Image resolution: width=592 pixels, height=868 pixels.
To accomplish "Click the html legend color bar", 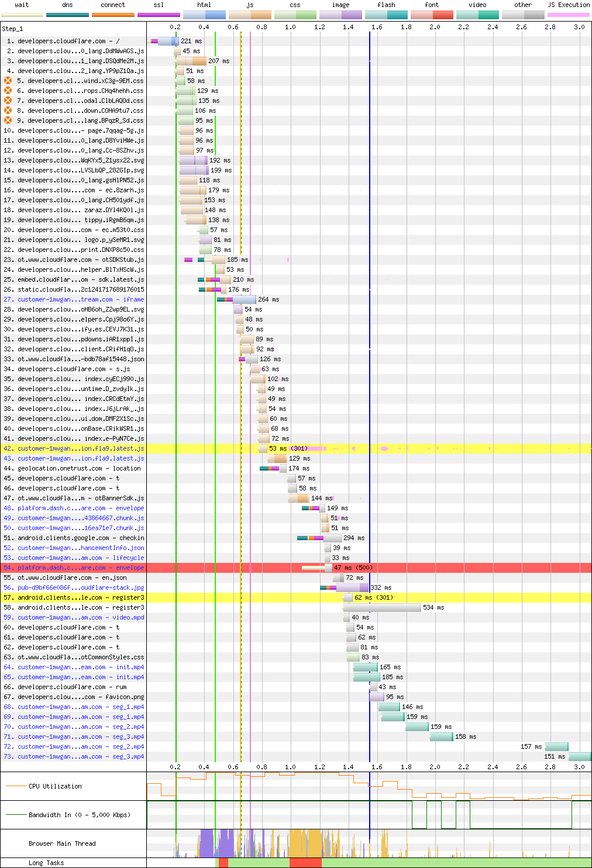I will [x=204, y=15].
